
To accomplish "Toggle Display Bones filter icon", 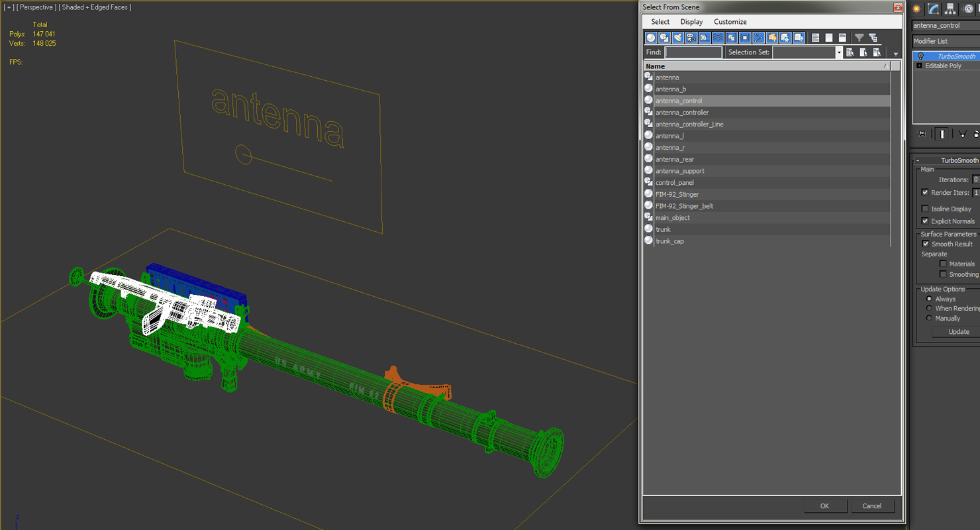I will pos(759,38).
